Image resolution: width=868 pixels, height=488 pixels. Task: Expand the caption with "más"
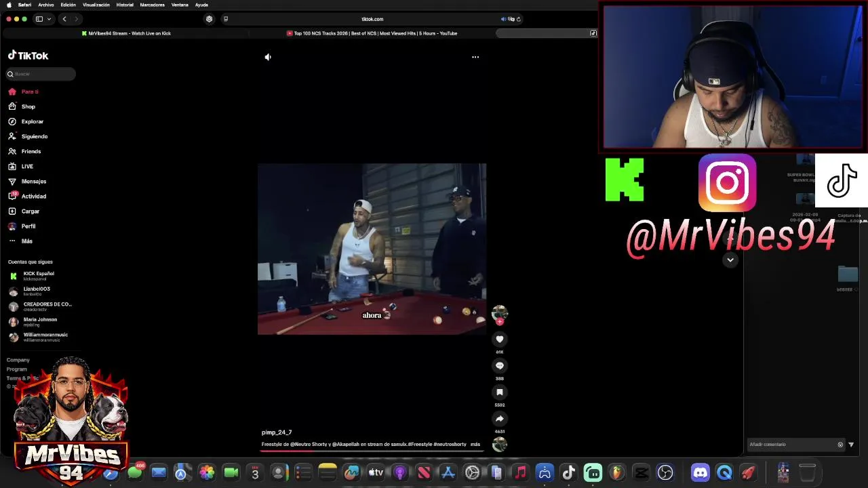click(x=475, y=444)
